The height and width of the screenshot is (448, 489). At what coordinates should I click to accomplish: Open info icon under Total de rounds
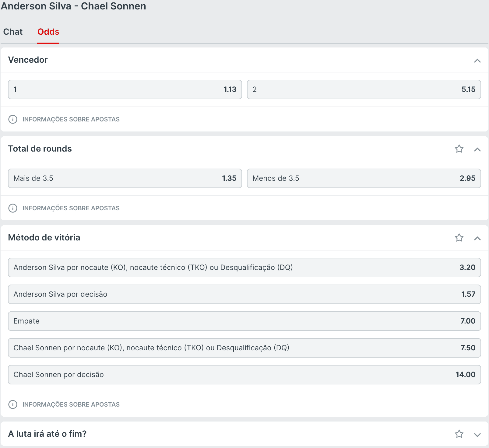coord(13,208)
